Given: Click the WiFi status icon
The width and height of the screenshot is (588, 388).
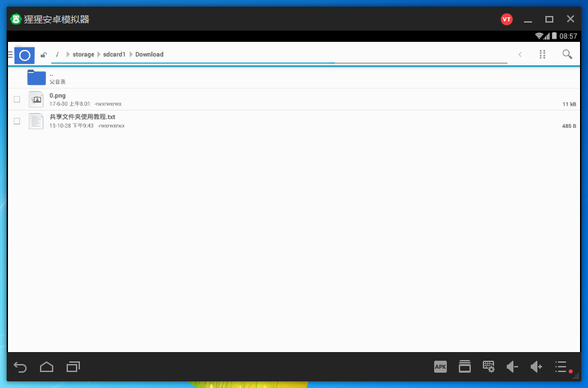Looking at the screenshot, I should 539,36.
